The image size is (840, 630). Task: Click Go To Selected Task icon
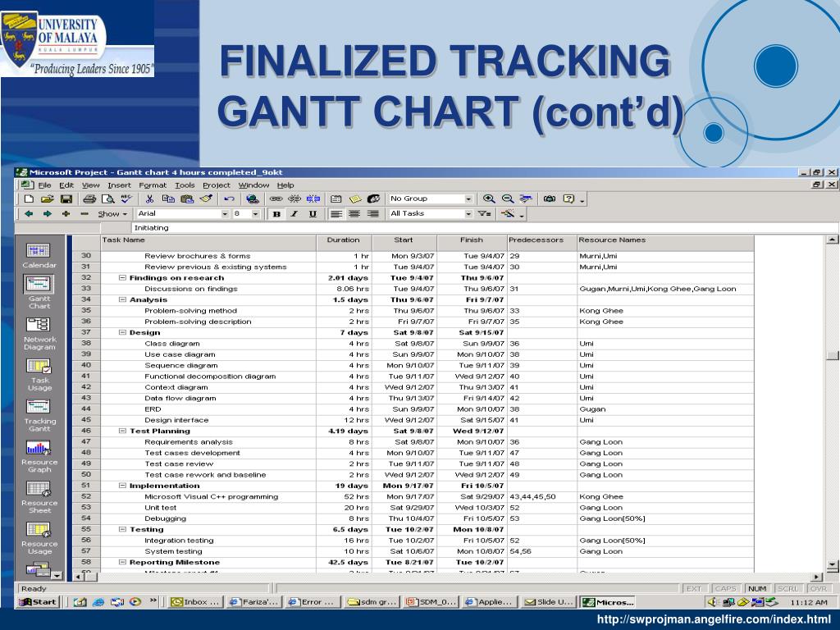526,199
